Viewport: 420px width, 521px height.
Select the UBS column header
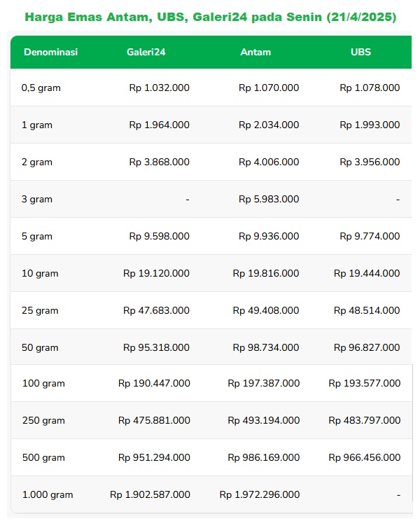pos(361,52)
